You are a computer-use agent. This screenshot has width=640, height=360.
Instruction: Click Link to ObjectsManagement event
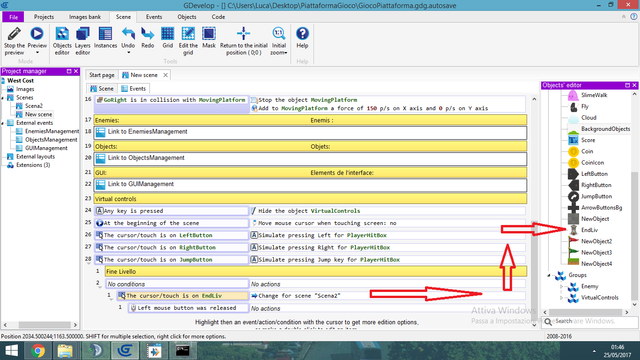tap(310, 158)
